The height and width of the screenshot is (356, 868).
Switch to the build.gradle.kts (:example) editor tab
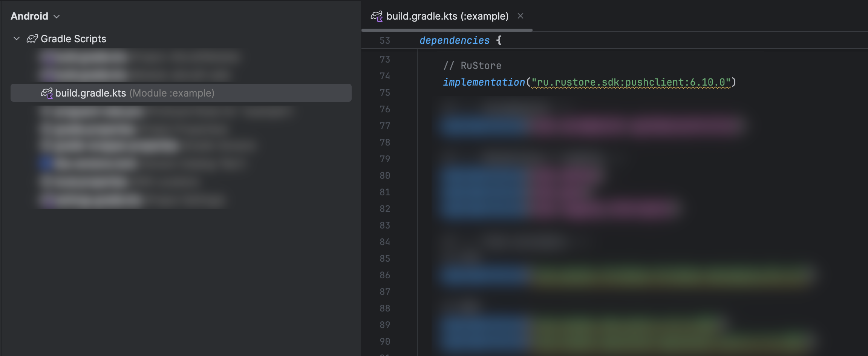(x=447, y=16)
